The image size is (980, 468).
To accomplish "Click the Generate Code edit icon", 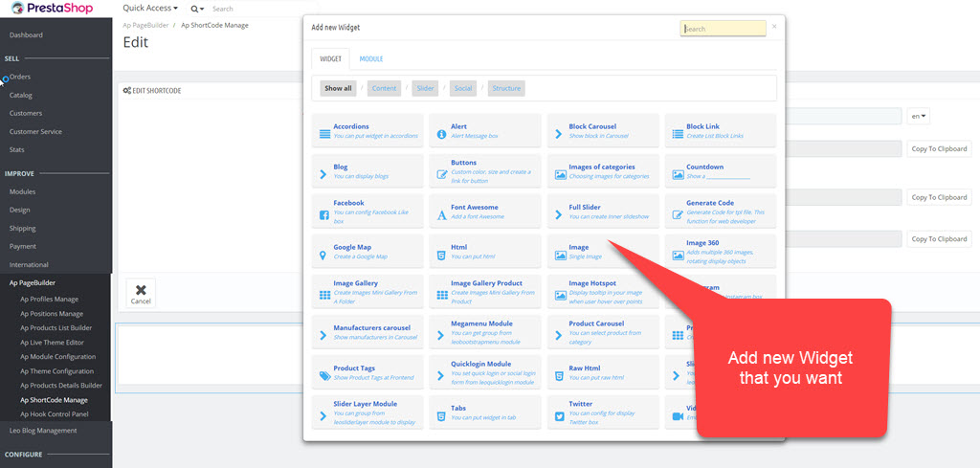I will pos(678,215).
